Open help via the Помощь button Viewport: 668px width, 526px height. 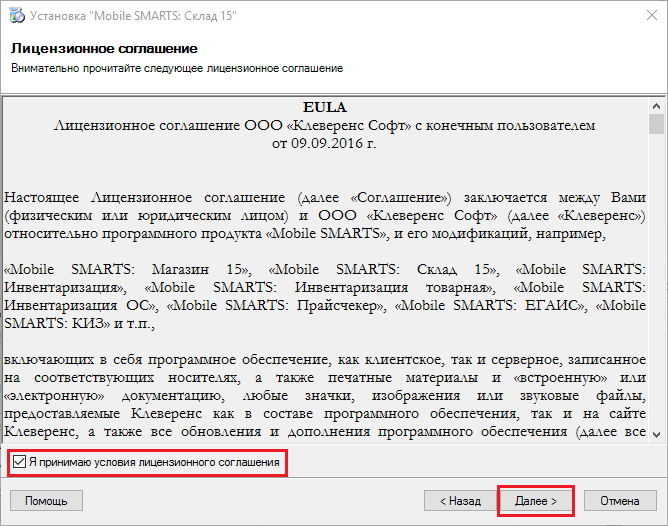pyautogui.click(x=46, y=501)
